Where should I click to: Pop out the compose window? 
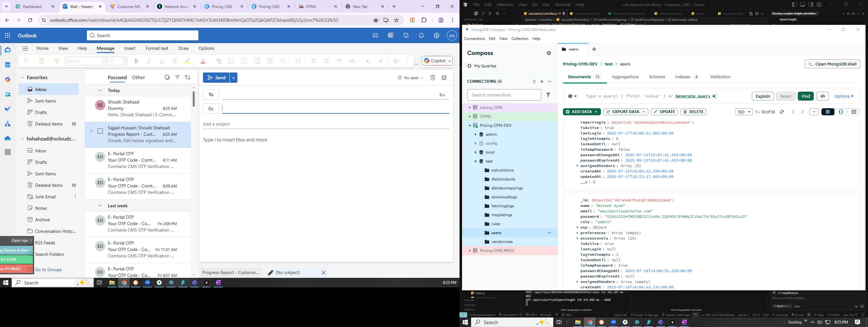coord(445,78)
